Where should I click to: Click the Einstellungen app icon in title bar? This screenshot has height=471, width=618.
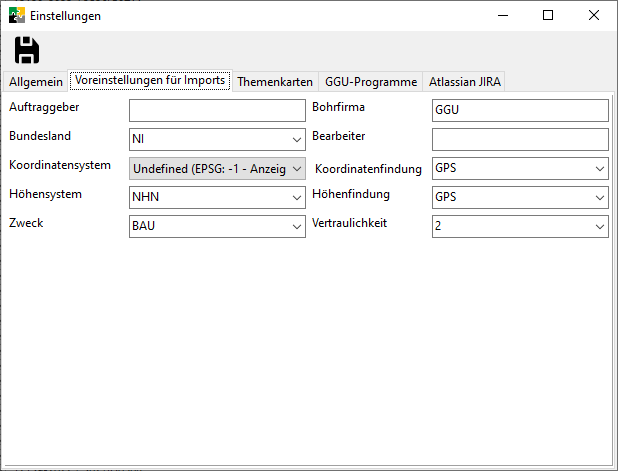16,16
